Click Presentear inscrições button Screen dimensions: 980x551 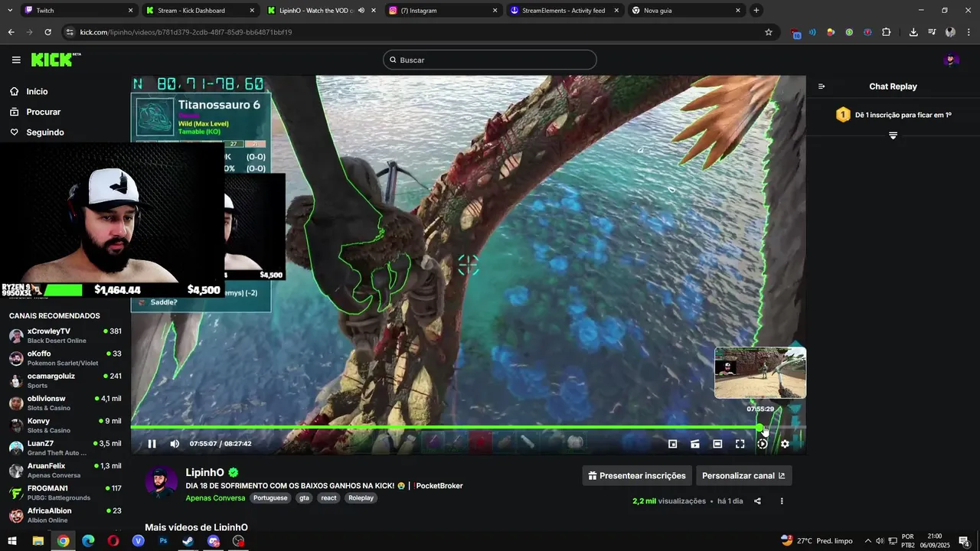pyautogui.click(x=637, y=475)
